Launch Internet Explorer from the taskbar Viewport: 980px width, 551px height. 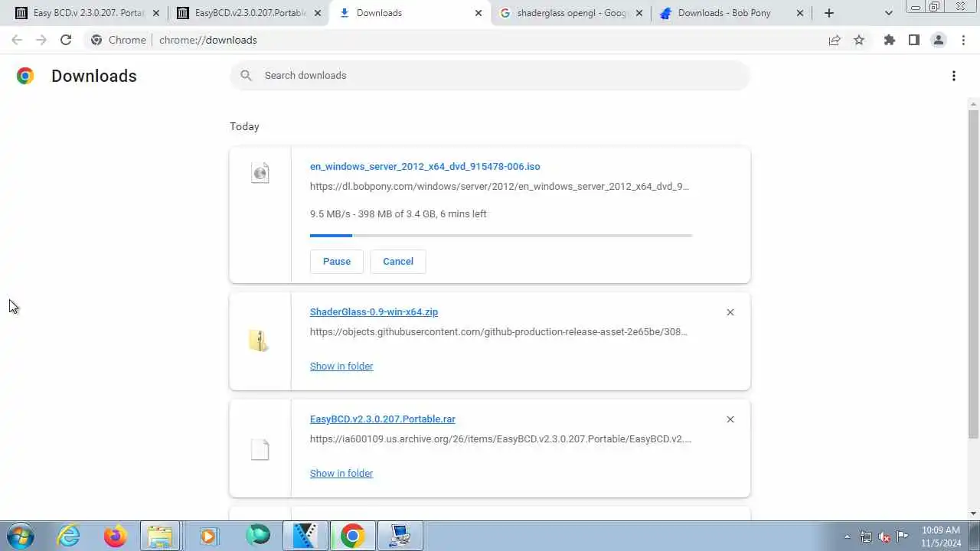point(69,536)
